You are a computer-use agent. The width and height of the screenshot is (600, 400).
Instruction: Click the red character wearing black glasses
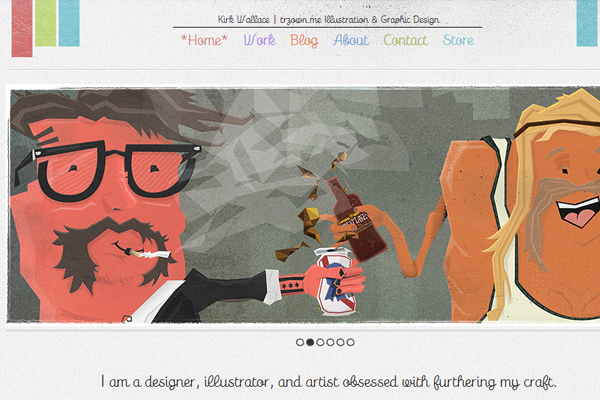point(99,207)
